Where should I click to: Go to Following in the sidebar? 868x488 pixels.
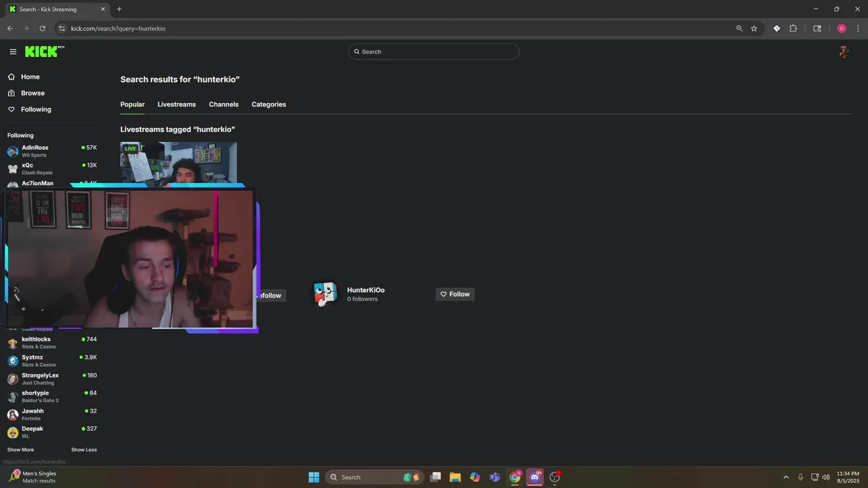pos(36,109)
